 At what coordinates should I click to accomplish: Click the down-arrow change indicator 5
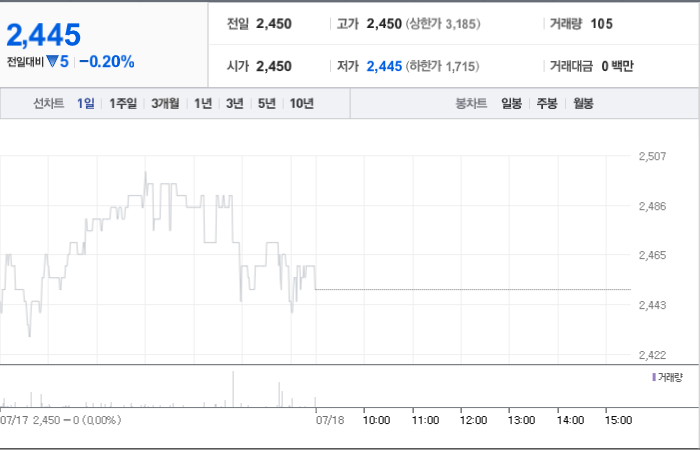pos(58,62)
